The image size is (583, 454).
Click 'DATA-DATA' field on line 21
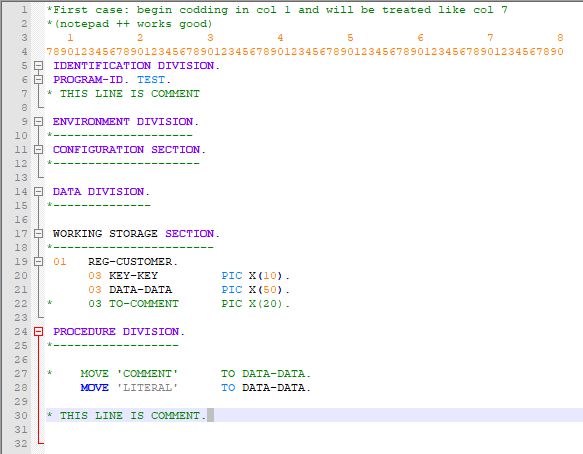pyautogui.click(x=140, y=290)
